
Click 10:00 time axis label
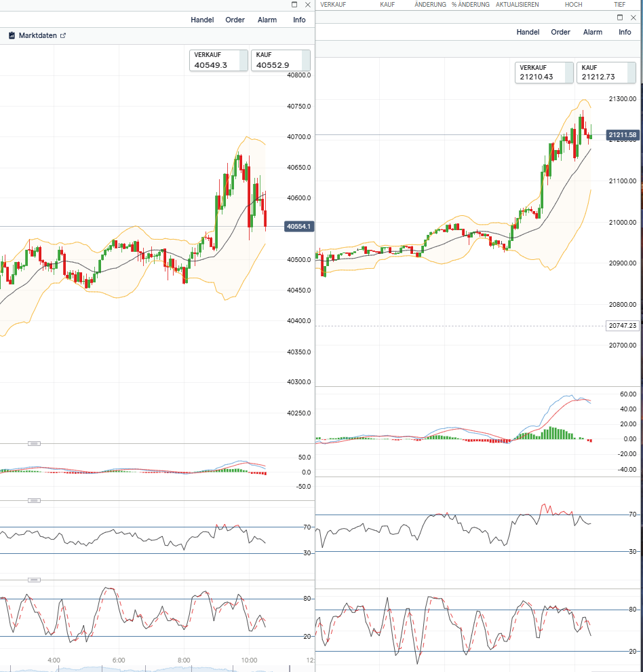[249, 660]
